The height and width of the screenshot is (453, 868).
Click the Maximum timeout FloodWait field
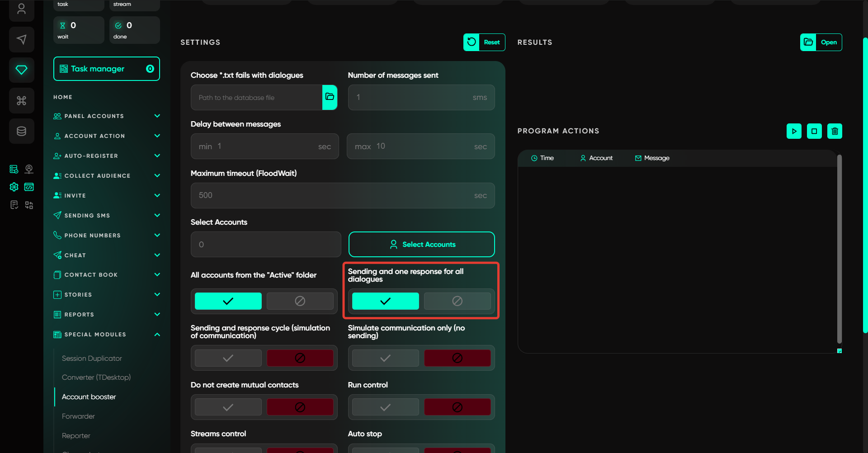[335, 195]
